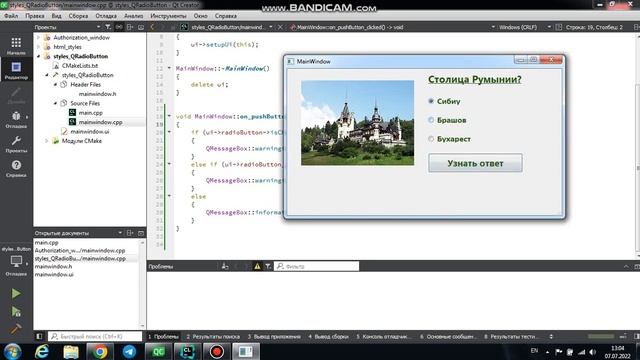This screenshot has height=360, width=640.
Task: Click the build progress bar in status bar
Action: [601, 336]
